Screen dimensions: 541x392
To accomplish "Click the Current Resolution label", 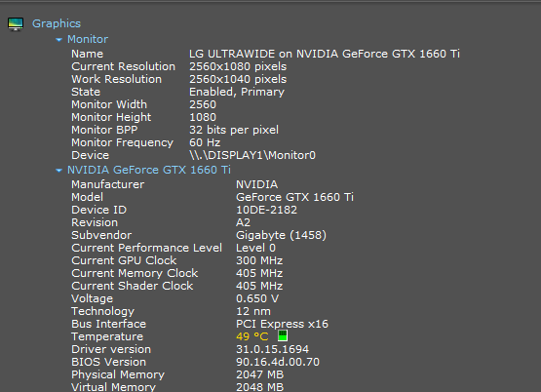I will [x=123, y=66].
